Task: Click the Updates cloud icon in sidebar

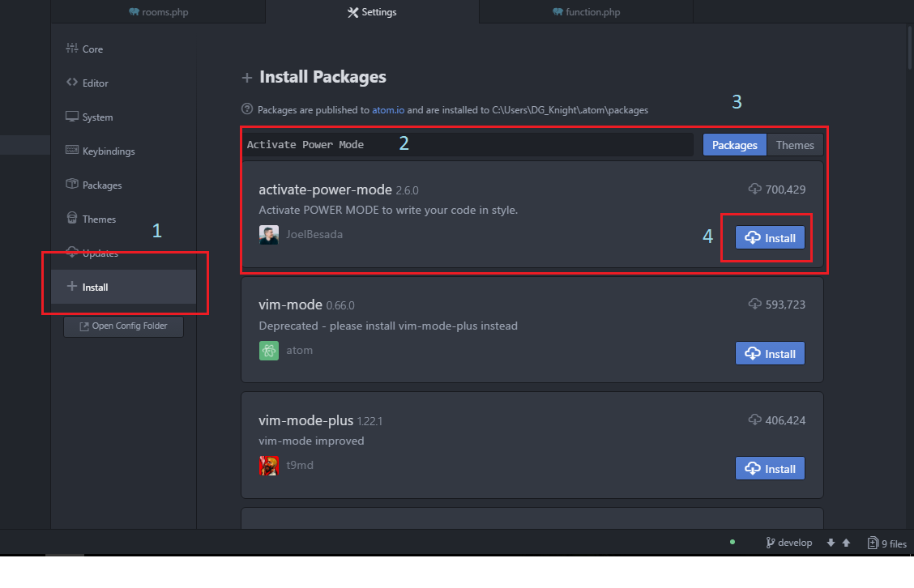Action: coord(71,253)
